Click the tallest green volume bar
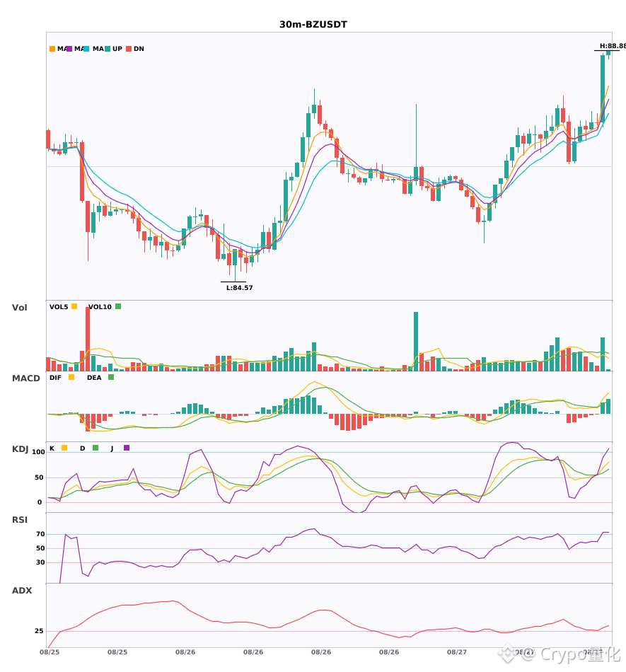The image size is (626, 672). pyautogui.click(x=416, y=342)
